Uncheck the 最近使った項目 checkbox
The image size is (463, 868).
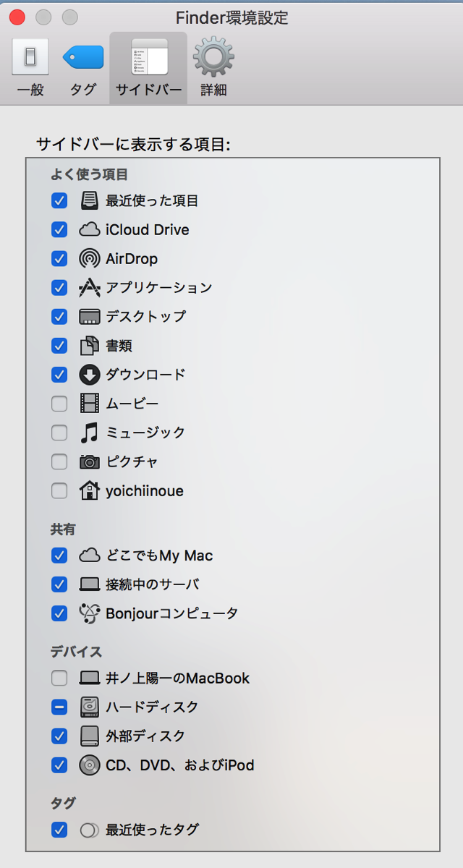[59, 200]
